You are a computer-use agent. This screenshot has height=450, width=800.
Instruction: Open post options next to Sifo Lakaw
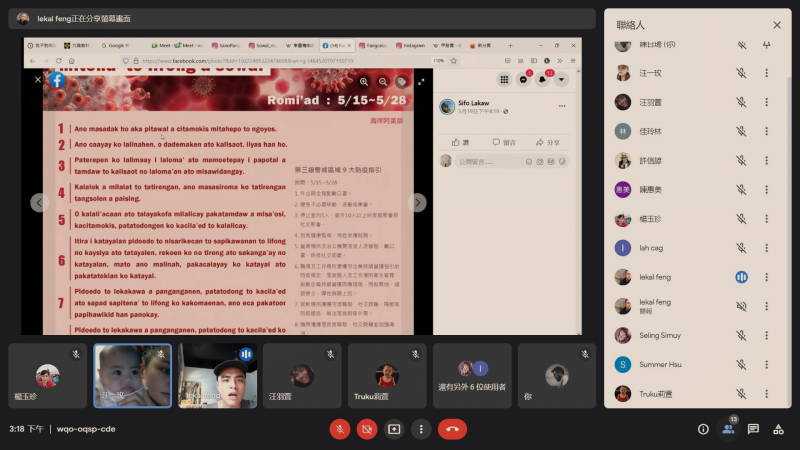coord(562,106)
